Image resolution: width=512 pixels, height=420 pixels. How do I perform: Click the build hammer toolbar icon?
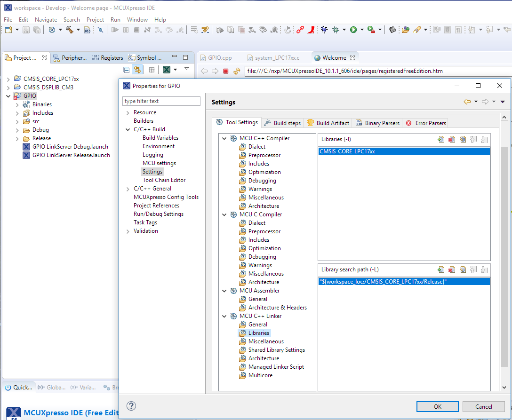pyautogui.click(x=69, y=30)
